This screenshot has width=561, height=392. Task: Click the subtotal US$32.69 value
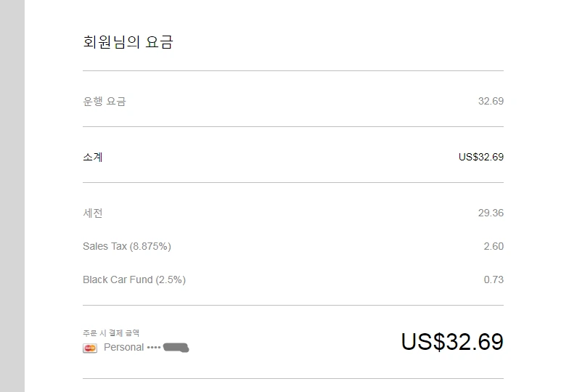tap(480, 157)
